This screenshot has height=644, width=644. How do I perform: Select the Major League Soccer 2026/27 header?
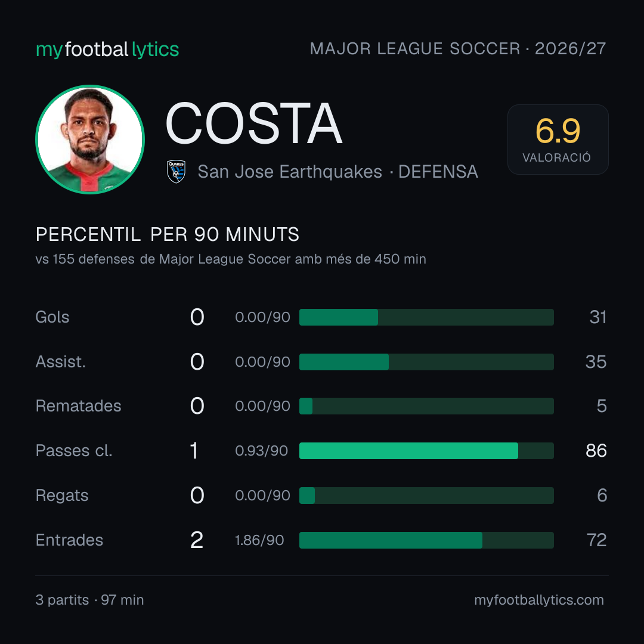pos(457,49)
